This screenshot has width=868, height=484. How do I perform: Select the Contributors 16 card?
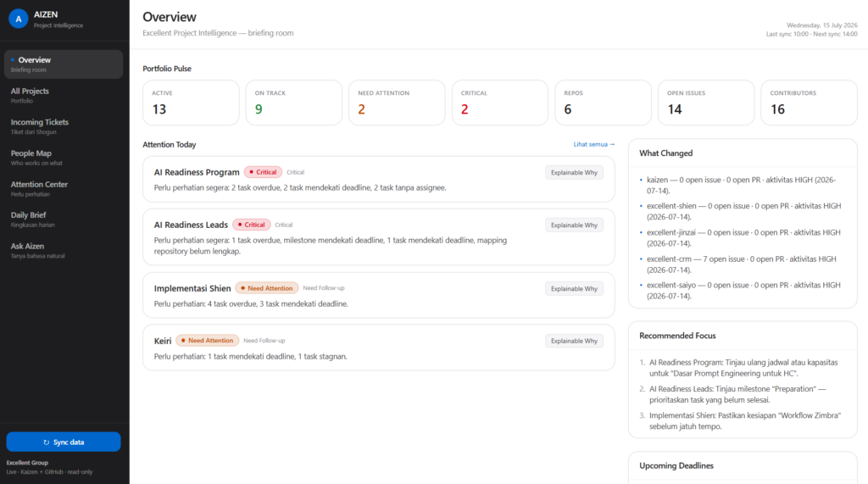[x=809, y=103]
